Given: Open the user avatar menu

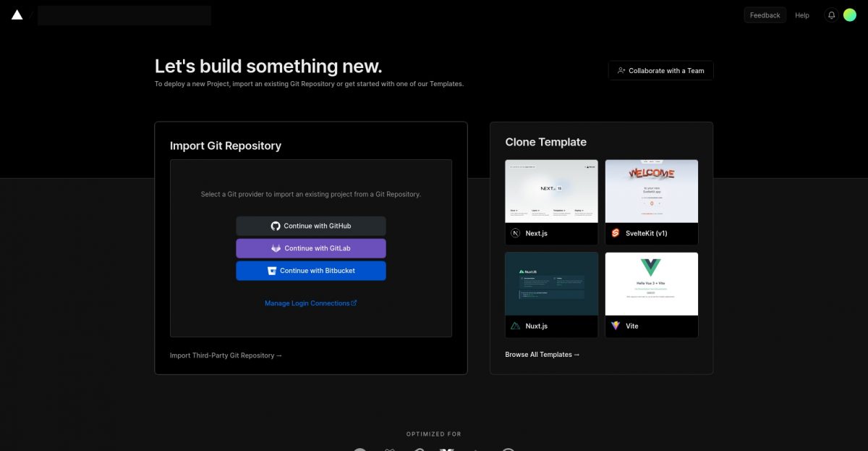Looking at the screenshot, I should (x=850, y=15).
